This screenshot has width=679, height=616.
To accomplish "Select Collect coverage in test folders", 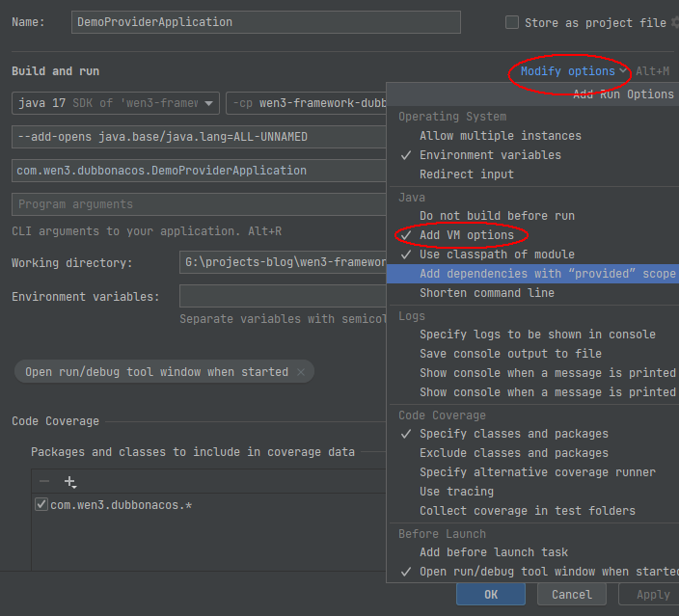I will pyautogui.click(x=532, y=511).
